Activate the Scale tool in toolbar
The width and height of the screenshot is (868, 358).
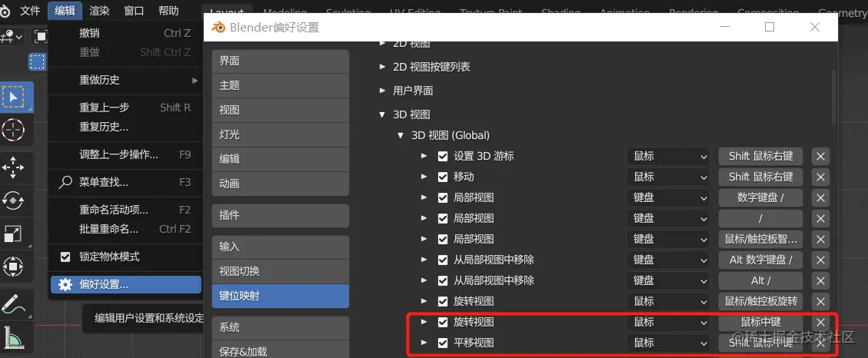[13, 234]
